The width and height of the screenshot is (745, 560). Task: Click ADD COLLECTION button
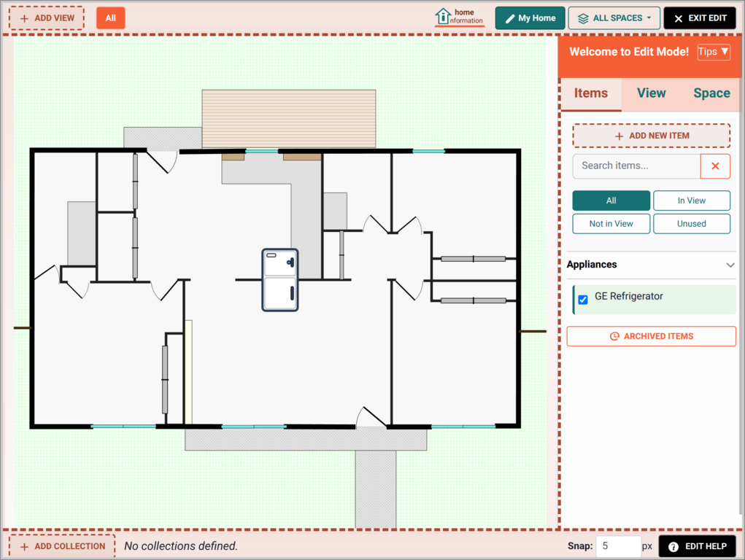(x=62, y=546)
